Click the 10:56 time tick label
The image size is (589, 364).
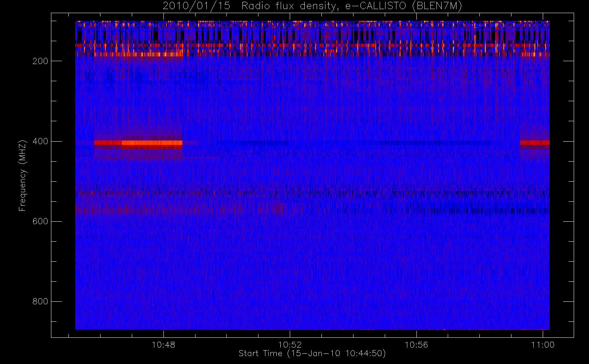(x=416, y=345)
